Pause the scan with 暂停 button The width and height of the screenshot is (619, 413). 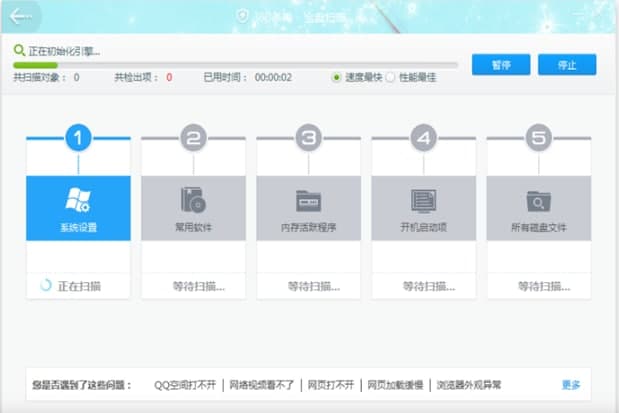click(501, 64)
